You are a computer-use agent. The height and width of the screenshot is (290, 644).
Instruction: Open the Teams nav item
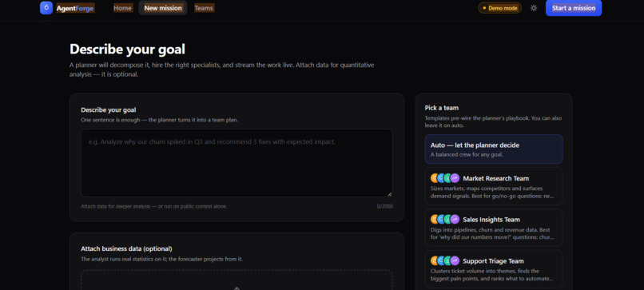204,8
